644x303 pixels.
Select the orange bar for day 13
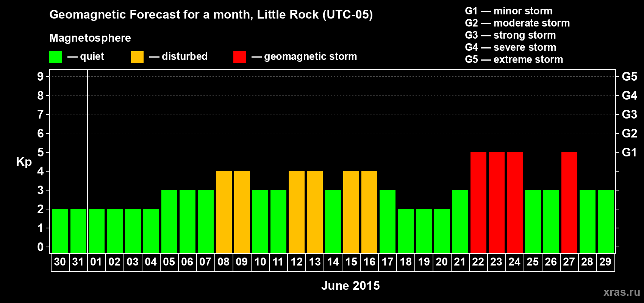point(315,212)
